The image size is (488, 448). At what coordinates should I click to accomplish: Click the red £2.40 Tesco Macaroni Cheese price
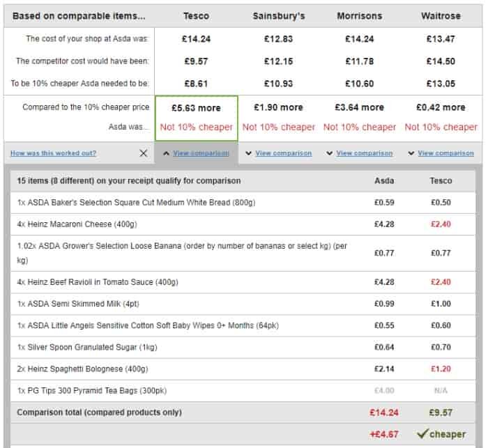[441, 224]
